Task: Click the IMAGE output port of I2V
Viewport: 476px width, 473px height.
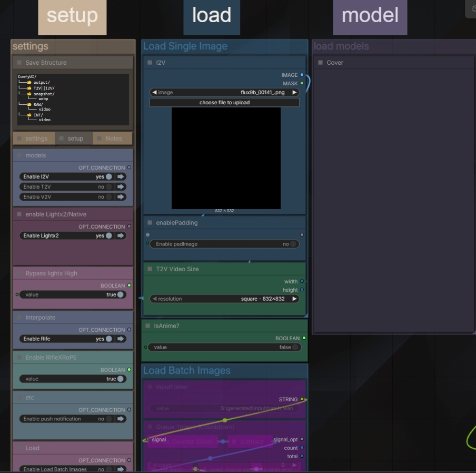Action: [x=302, y=75]
